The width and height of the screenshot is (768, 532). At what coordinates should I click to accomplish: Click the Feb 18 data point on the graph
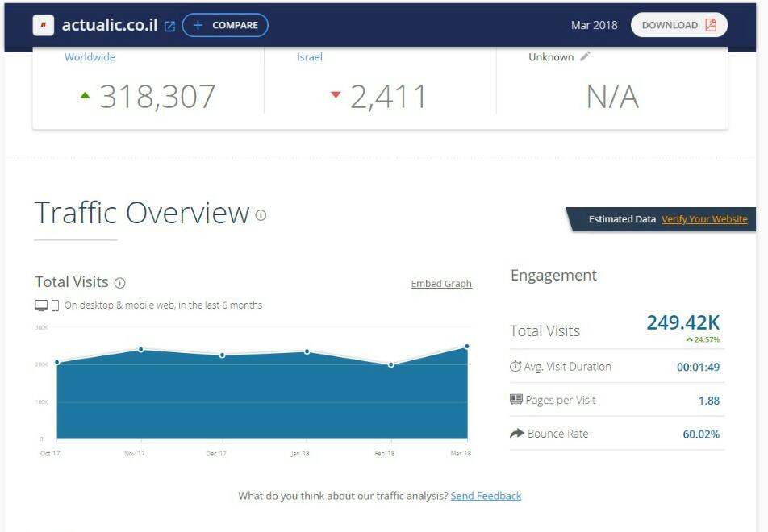391,364
